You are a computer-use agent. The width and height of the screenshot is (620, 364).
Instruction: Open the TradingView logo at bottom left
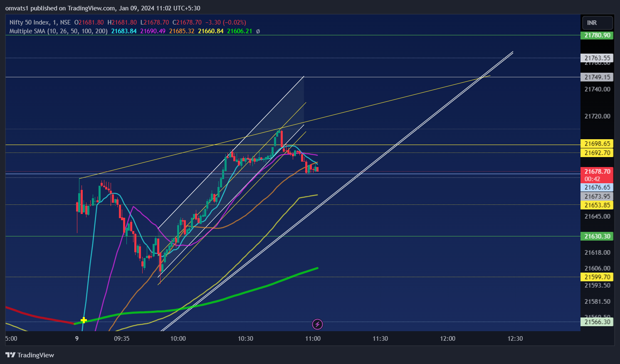(30, 355)
